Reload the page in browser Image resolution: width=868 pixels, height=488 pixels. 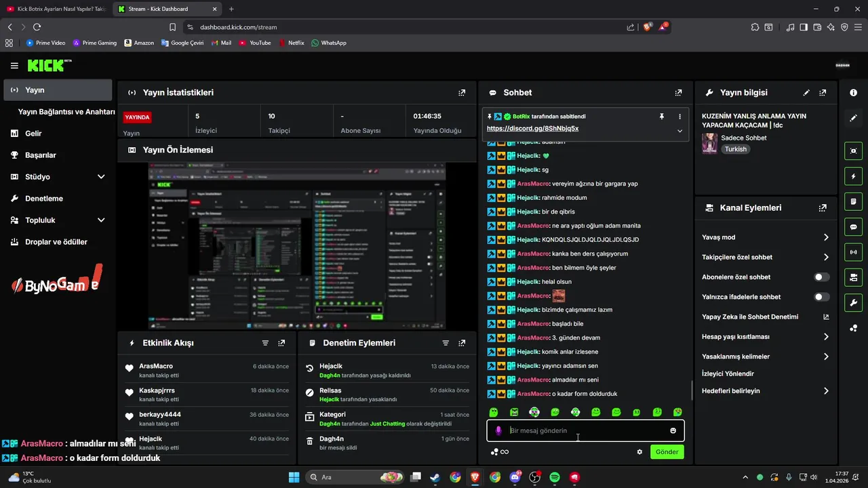click(37, 27)
